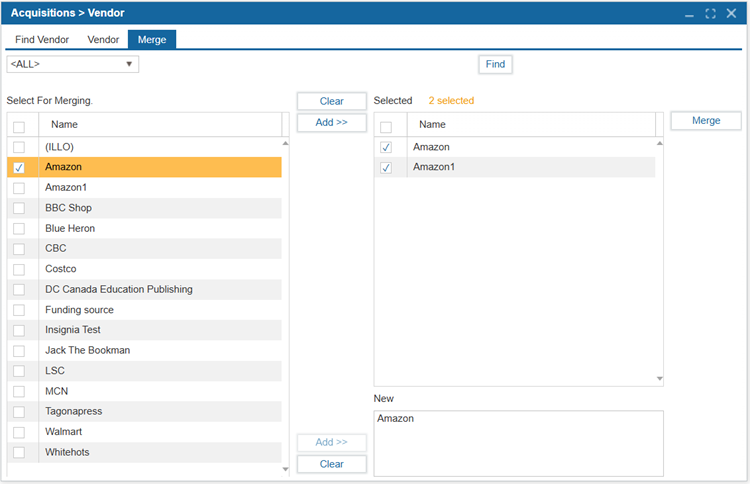Viewport: 750px width, 484px height.
Task: Check the Costco checkbox
Action: click(19, 270)
